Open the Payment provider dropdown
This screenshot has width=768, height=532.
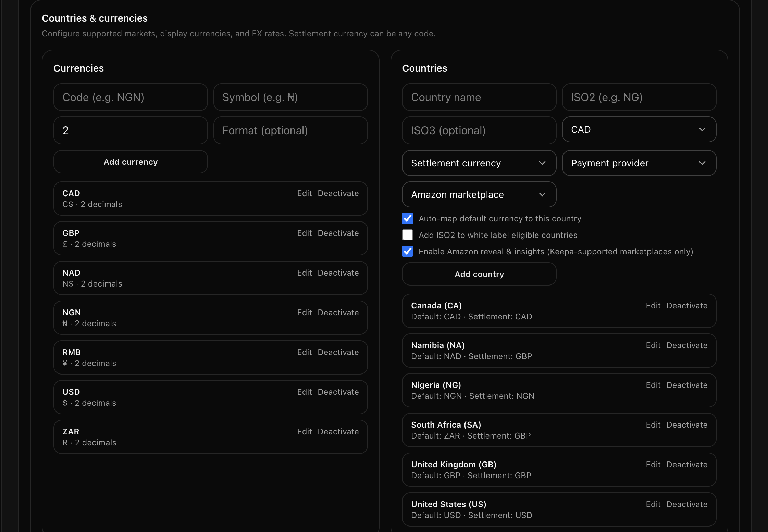tap(639, 163)
